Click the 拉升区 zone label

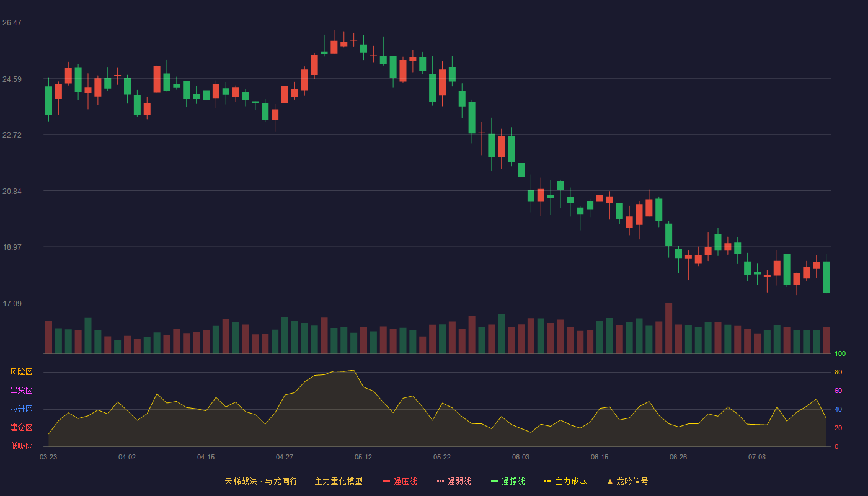click(21, 409)
